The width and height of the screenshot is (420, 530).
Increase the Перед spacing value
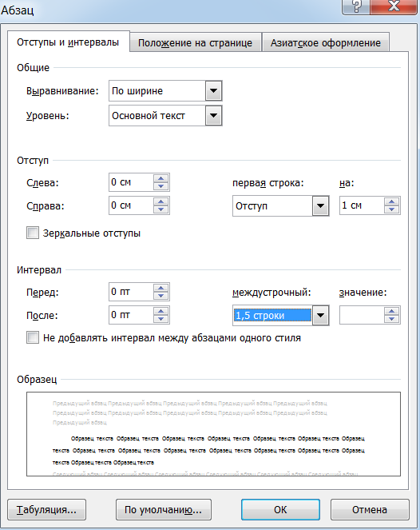pos(160,288)
